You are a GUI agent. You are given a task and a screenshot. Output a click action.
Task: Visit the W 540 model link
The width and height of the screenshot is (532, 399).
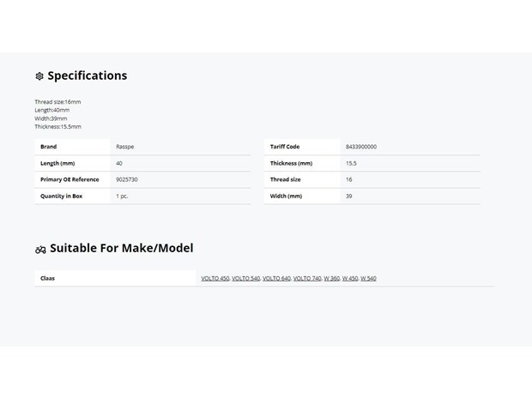(x=368, y=278)
